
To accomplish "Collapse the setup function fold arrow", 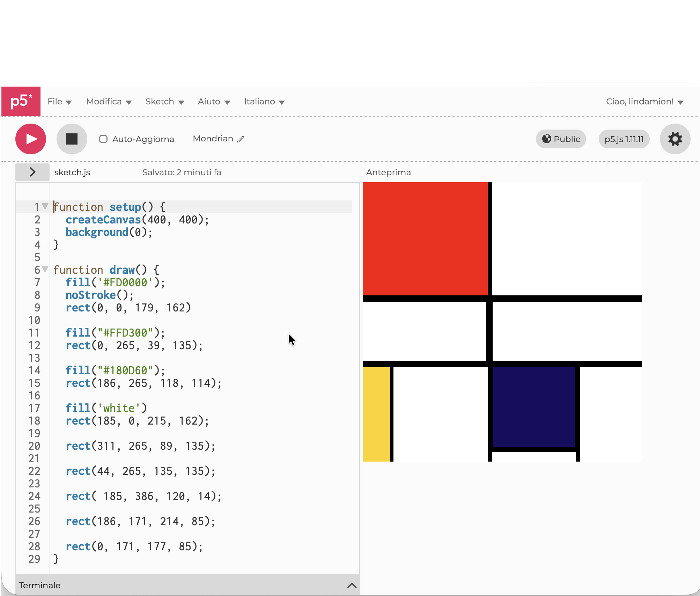I will 45,206.
